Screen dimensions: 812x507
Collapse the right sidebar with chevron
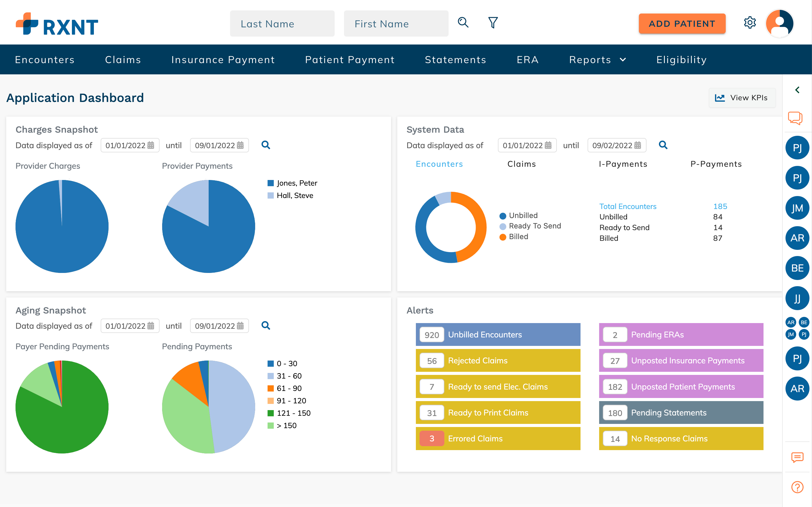pos(797,90)
